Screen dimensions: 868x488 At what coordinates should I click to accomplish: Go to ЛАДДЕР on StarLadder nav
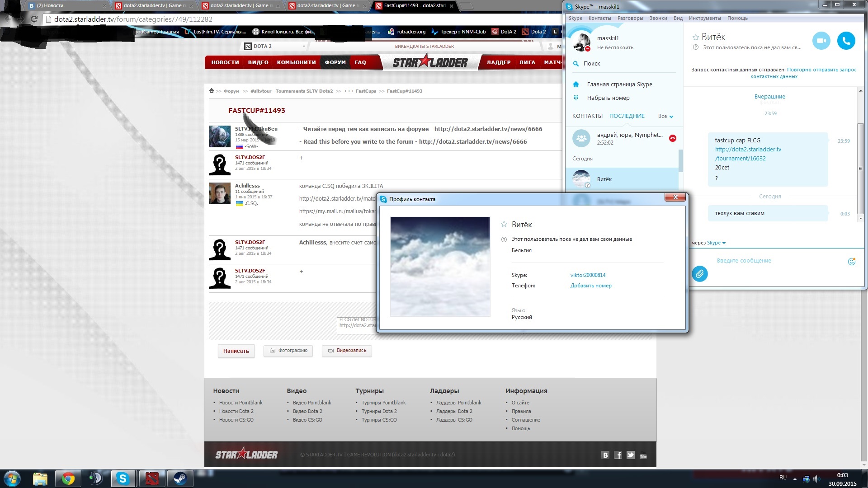pos(499,62)
